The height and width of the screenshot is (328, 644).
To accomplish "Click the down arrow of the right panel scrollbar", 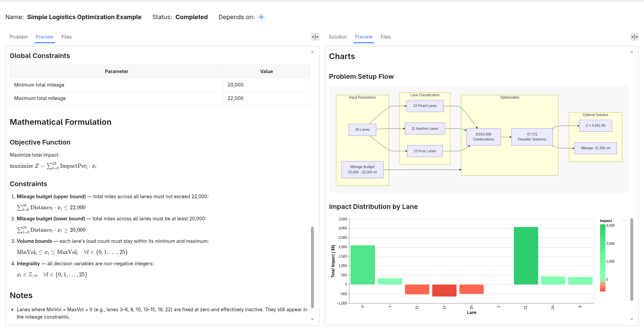I will click(x=632, y=320).
